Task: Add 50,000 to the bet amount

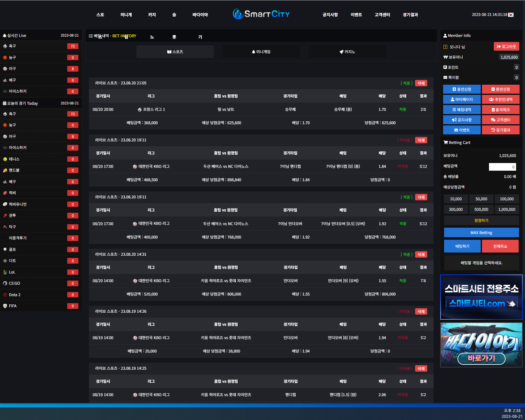Action: (481, 199)
